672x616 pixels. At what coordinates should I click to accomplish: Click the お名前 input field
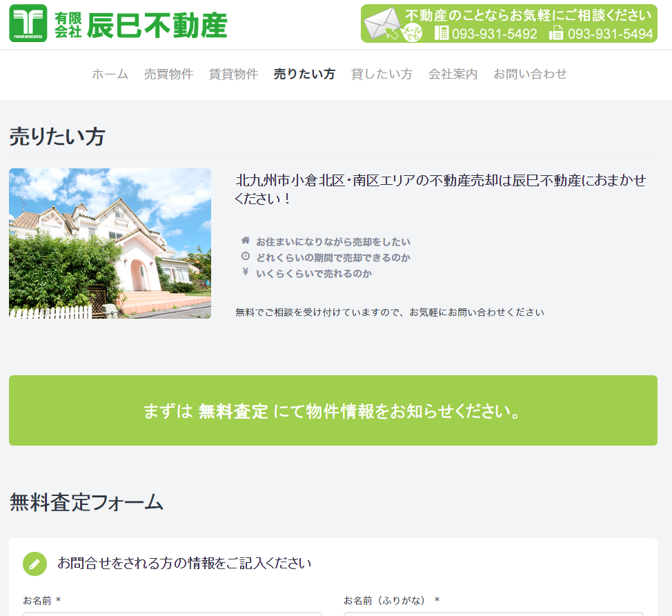coord(172,615)
